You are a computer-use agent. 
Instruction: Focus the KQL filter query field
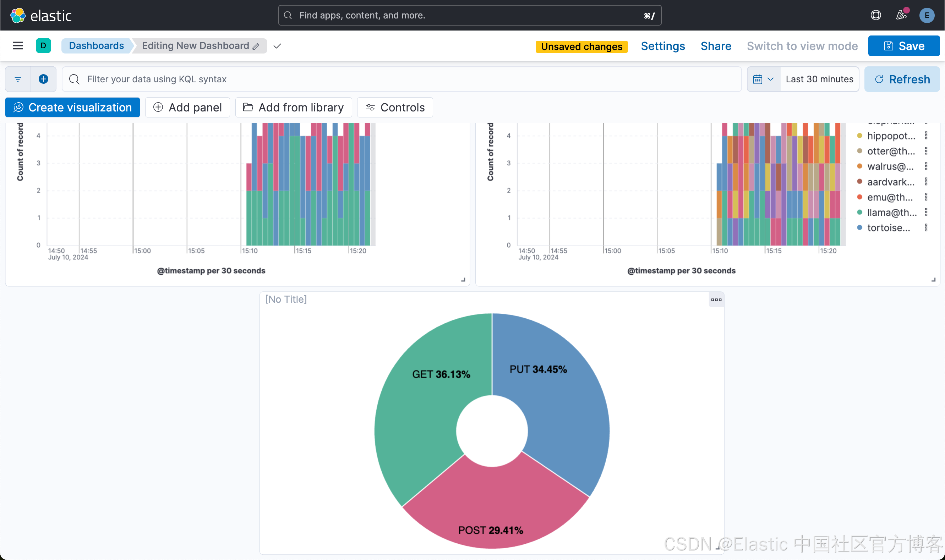[x=402, y=79]
